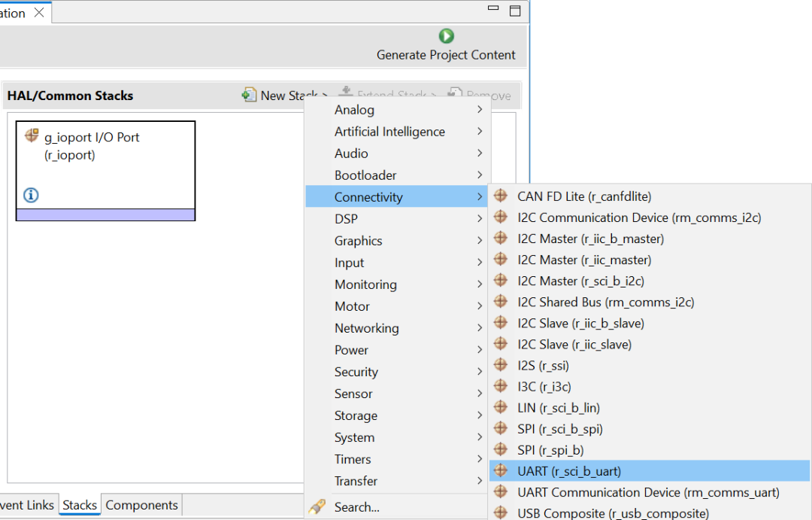812x520 pixels.
Task: Select the Stacks tab
Action: tap(80, 505)
